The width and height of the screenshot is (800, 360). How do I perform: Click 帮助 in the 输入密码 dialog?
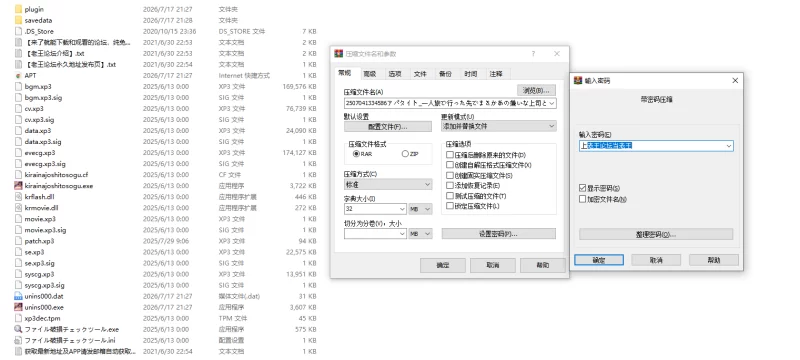[714, 260]
